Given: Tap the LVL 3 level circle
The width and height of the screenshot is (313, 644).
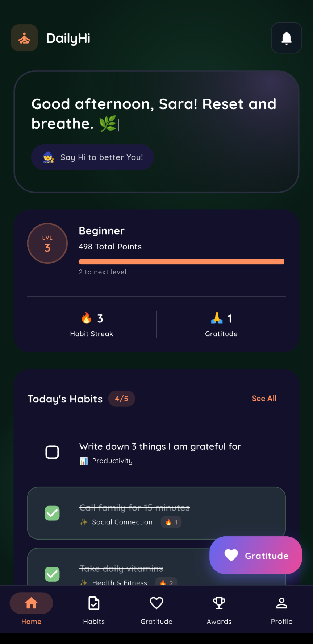Looking at the screenshot, I should tap(47, 243).
